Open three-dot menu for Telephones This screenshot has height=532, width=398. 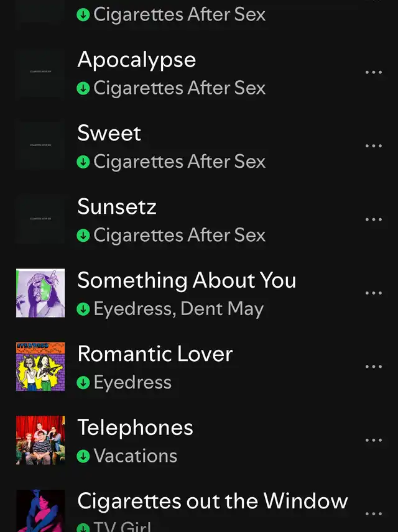point(373,440)
